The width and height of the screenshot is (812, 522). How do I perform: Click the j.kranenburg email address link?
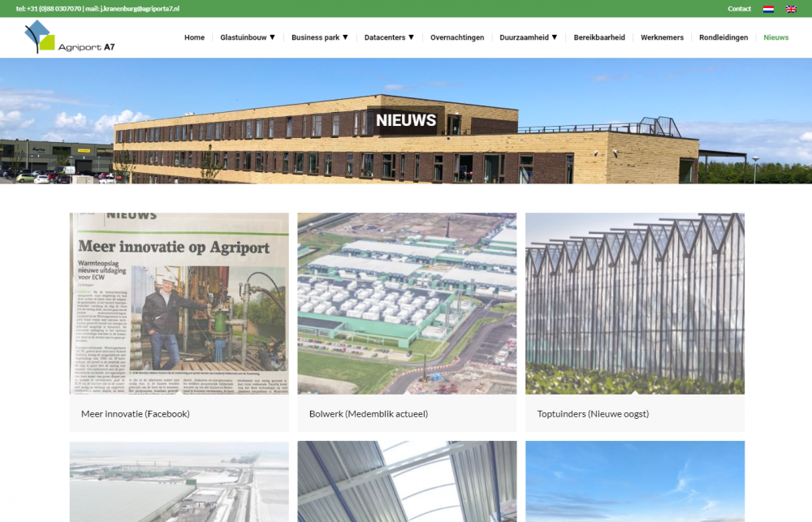point(140,9)
